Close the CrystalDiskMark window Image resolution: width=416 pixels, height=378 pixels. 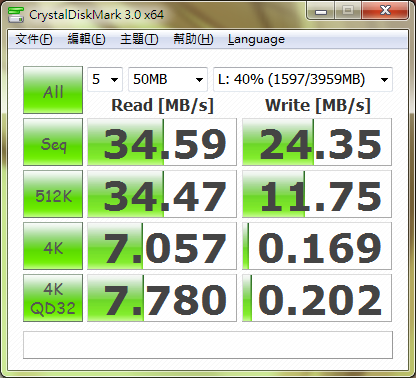[385, 11]
